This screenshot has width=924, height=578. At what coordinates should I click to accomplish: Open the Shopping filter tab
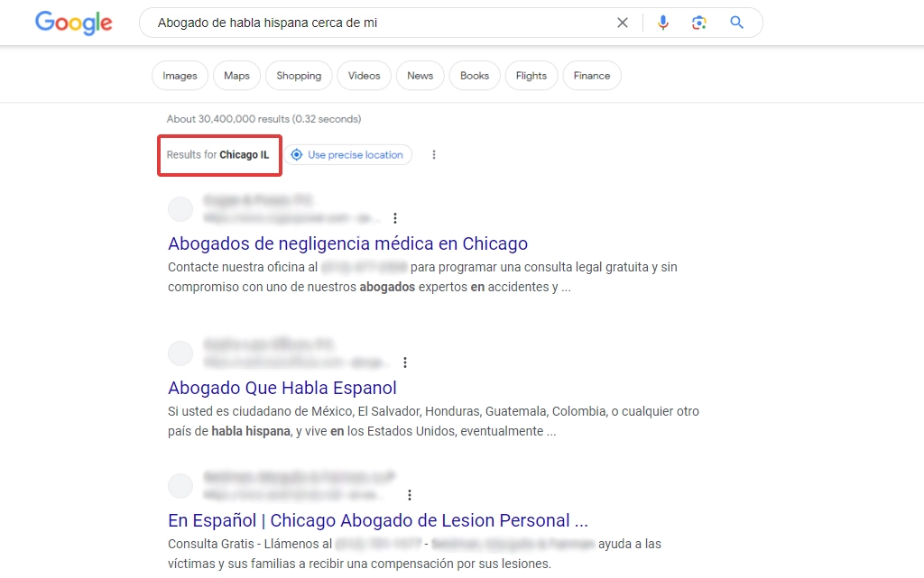[x=299, y=76]
